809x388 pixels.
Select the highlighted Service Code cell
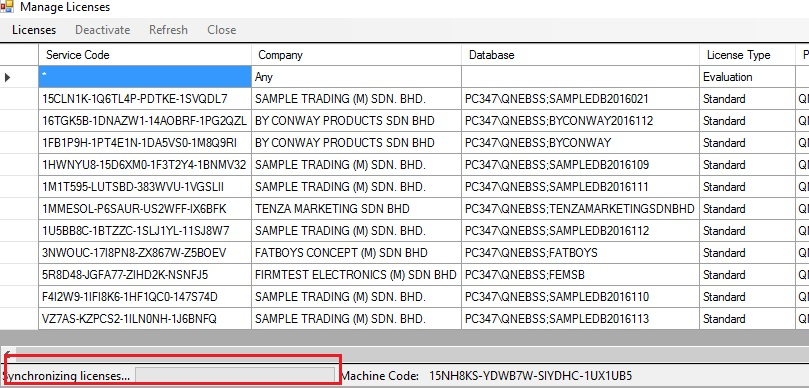145,77
